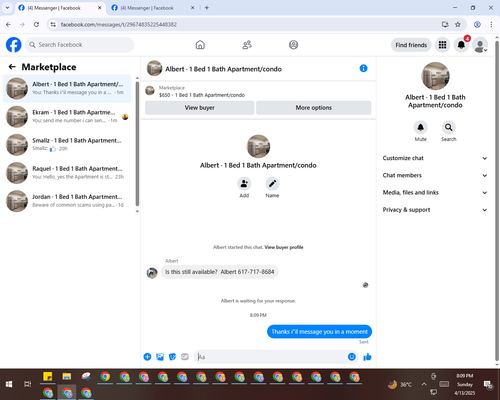Open the notifications bell icon
Screen dimensions: 500x400
point(461,45)
